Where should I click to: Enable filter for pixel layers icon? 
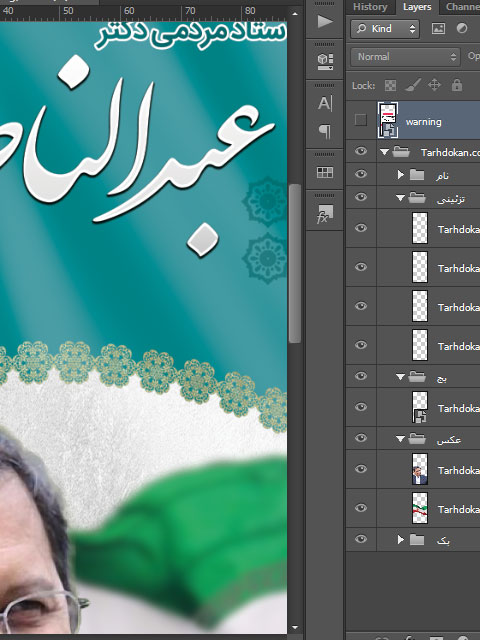pos(438,28)
